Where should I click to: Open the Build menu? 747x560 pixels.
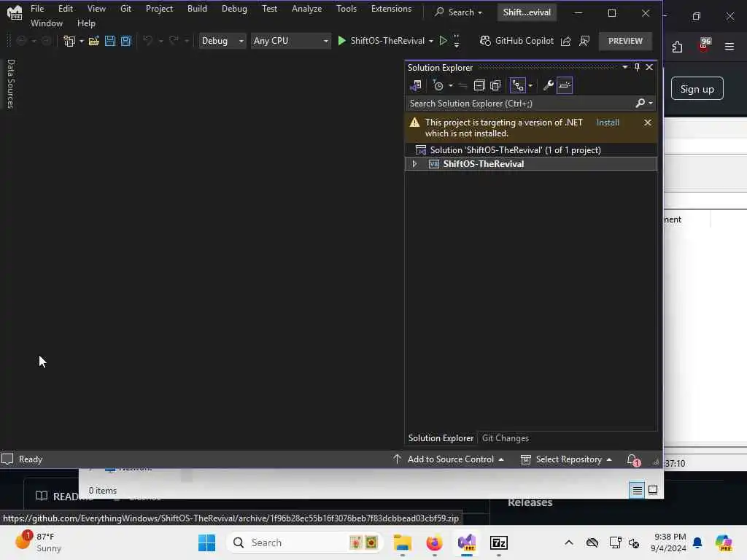pyautogui.click(x=197, y=9)
